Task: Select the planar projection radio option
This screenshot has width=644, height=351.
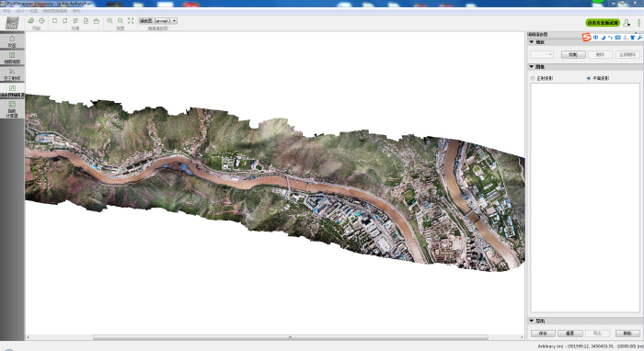Action: pos(589,78)
